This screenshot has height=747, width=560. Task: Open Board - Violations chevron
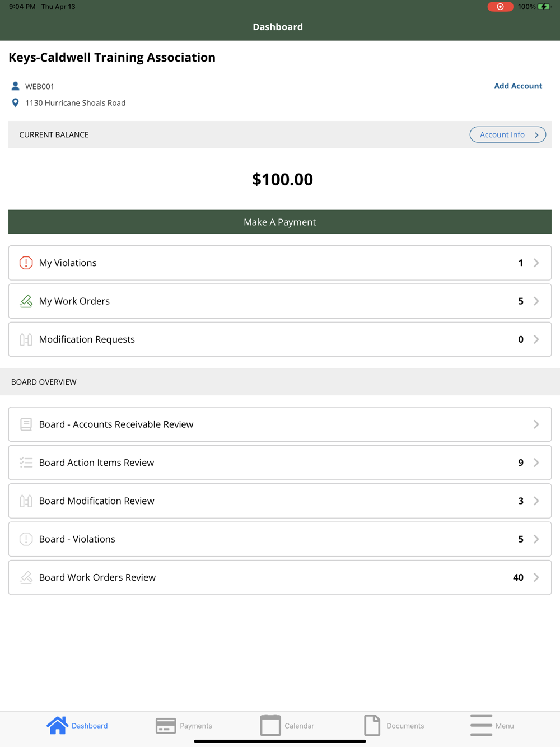pyautogui.click(x=536, y=539)
